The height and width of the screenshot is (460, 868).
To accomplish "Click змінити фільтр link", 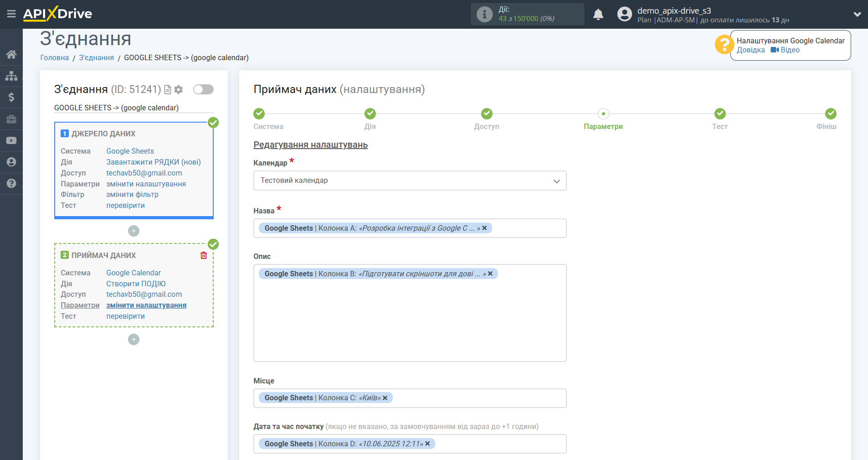I will click(133, 194).
